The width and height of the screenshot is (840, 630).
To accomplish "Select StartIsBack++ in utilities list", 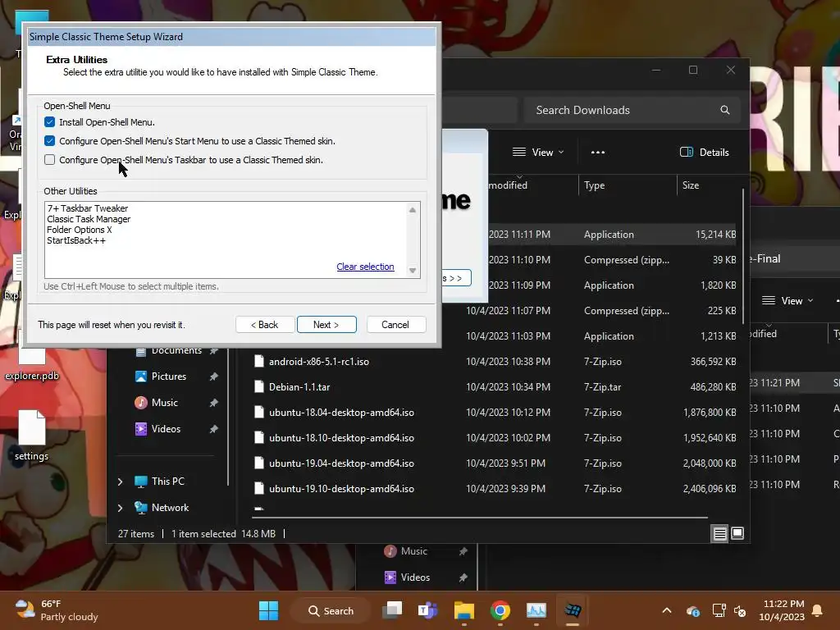I will (76, 240).
